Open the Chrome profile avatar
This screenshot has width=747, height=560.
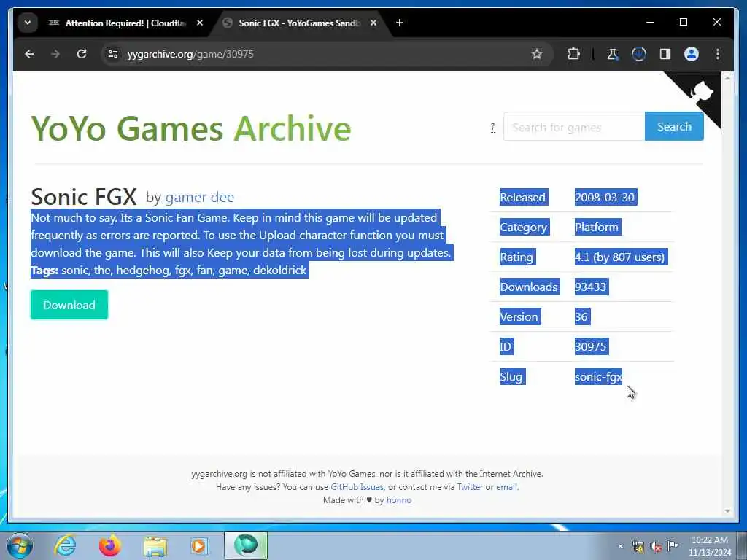(692, 54)
